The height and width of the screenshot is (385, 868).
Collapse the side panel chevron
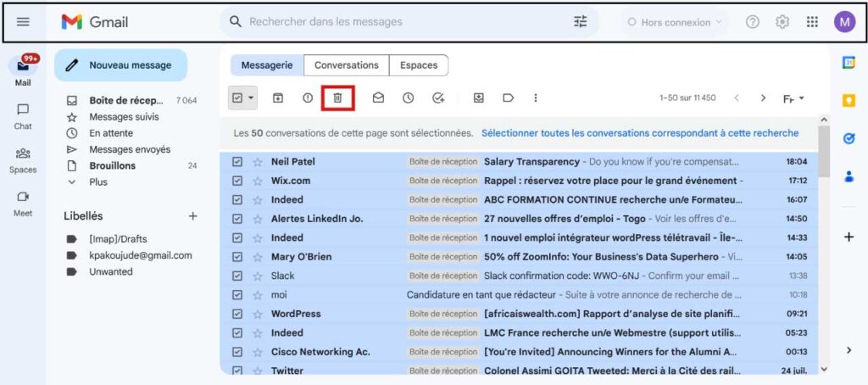(849, 350)
